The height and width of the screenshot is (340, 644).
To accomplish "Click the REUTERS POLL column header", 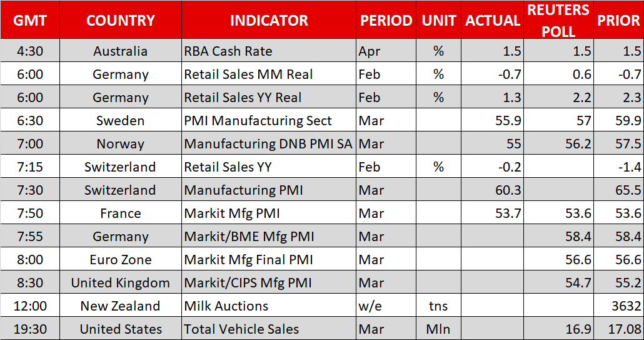I will (558, 20).
